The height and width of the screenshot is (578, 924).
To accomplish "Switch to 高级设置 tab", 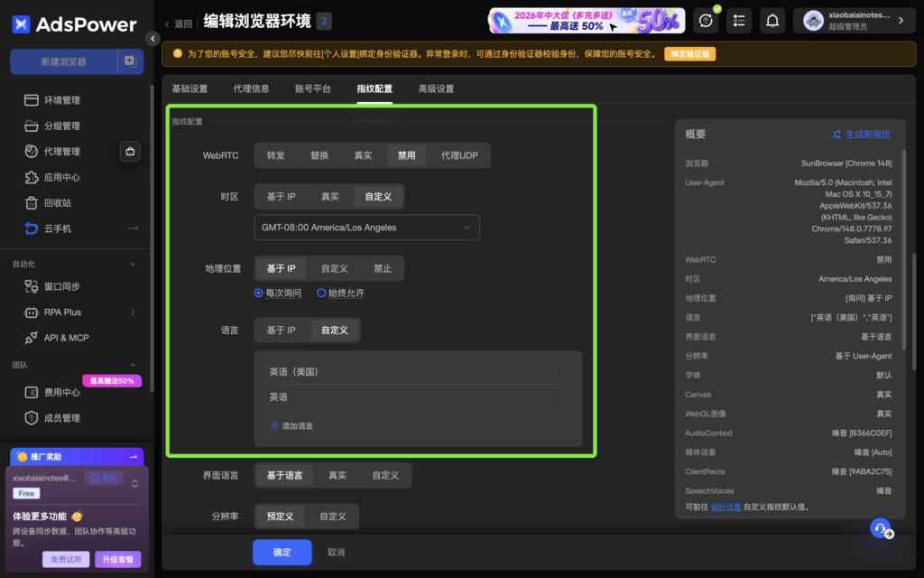I will coord(436,89).
